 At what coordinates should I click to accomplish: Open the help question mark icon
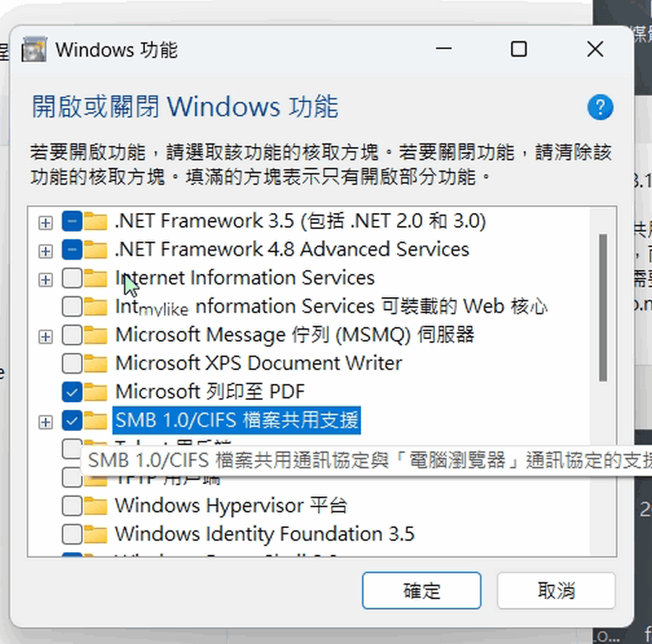tap(600, 107)
